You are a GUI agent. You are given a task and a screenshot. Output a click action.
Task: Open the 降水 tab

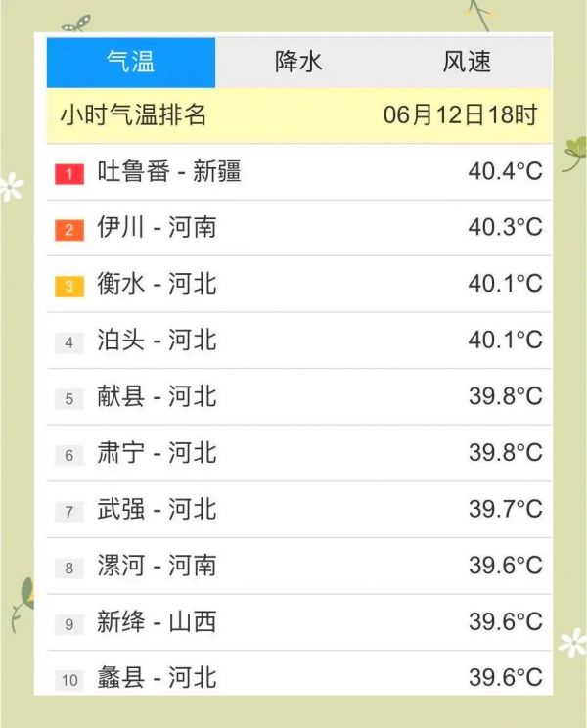coord(299,63)
